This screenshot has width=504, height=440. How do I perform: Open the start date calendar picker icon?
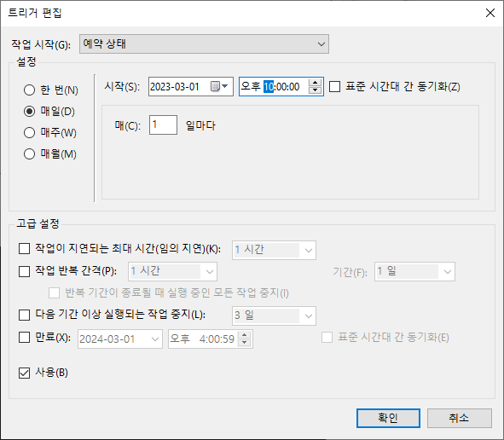point(219,86)
